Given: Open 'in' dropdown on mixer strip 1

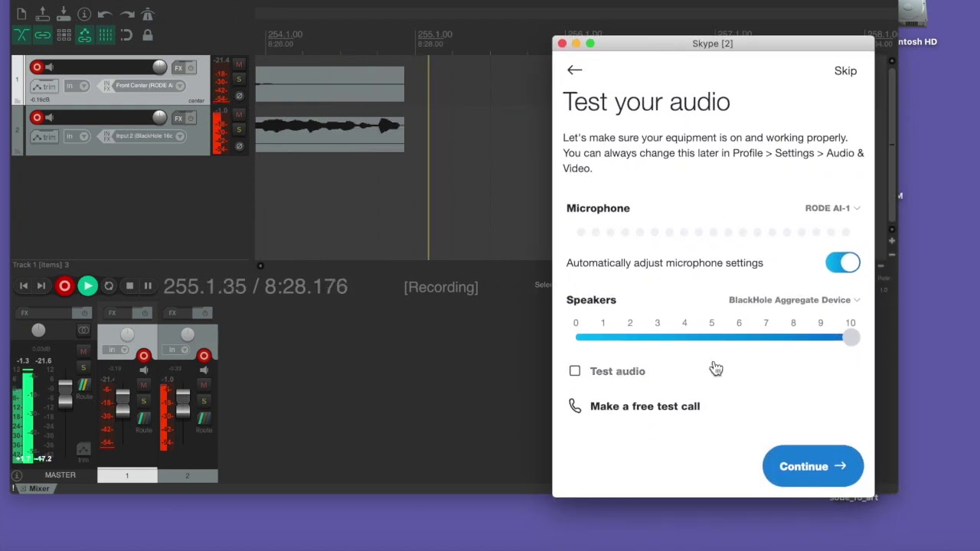Looking at the screenshot, I should pyautogui.click(x=117, y=350).
